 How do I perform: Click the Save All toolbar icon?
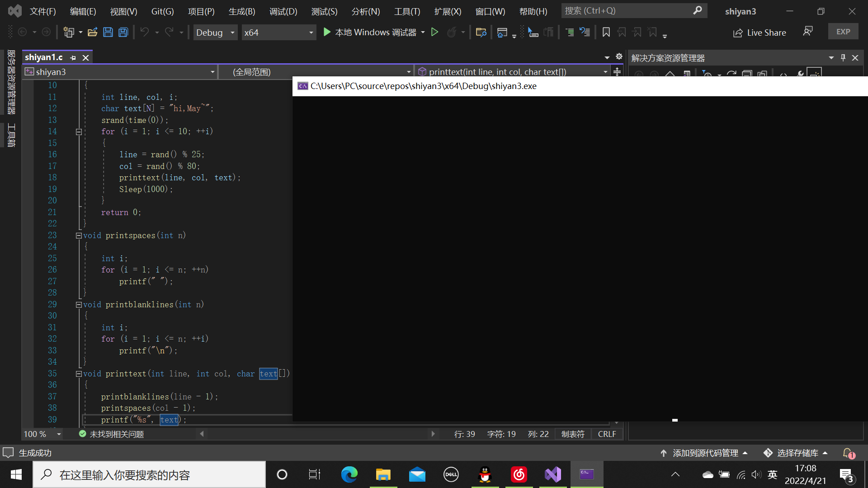(x=123, y=32)
